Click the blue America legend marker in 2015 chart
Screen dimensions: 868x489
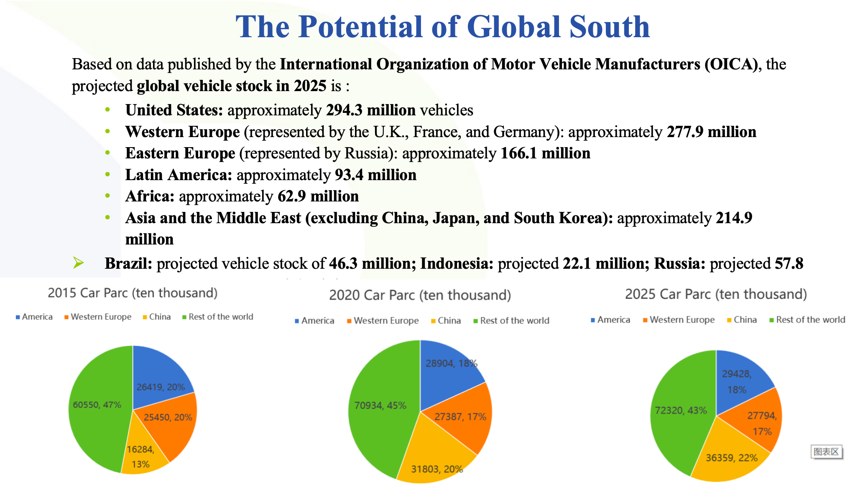tap(18, 317)
